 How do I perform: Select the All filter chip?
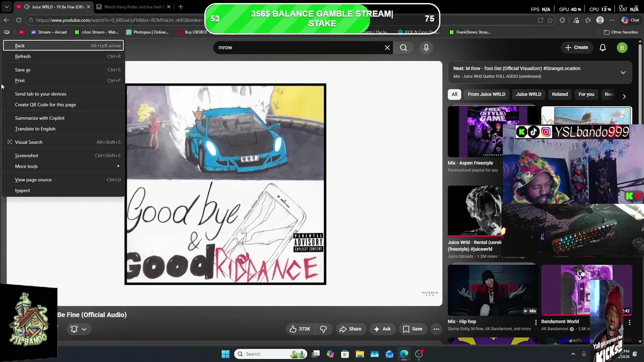click(x=454, y=95)
